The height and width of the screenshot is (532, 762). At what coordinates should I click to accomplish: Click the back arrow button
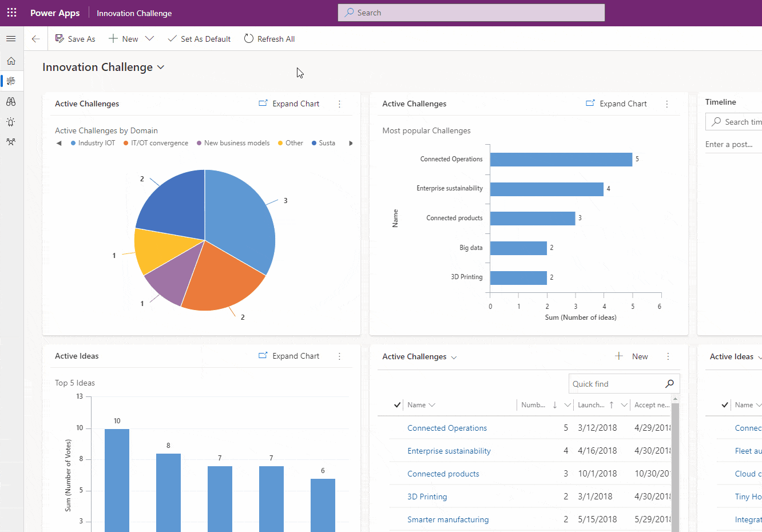click(35, 39)
